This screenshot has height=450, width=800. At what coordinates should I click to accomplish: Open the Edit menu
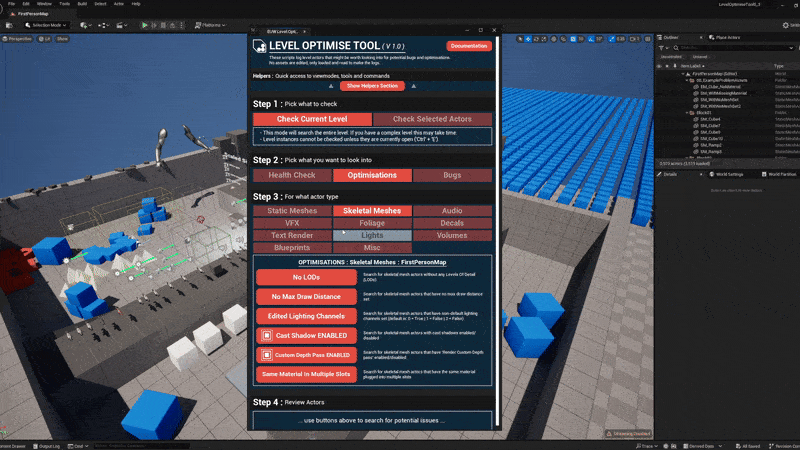click(26, 4)
